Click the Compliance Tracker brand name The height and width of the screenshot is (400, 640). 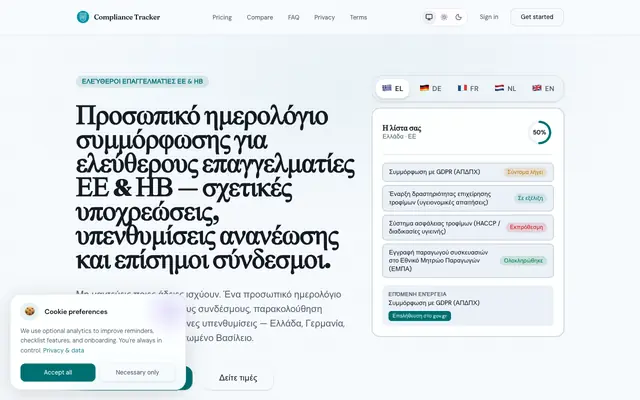(x=127, y=17)
